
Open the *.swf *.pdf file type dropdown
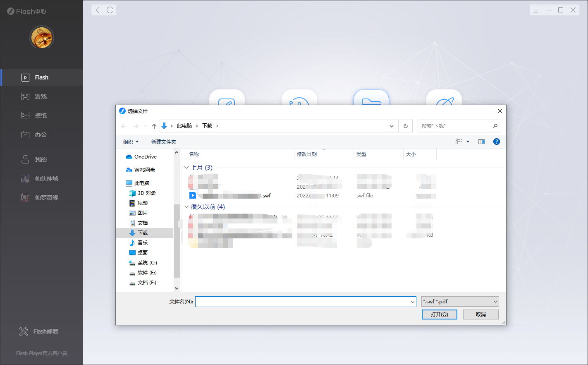point(460,301)
